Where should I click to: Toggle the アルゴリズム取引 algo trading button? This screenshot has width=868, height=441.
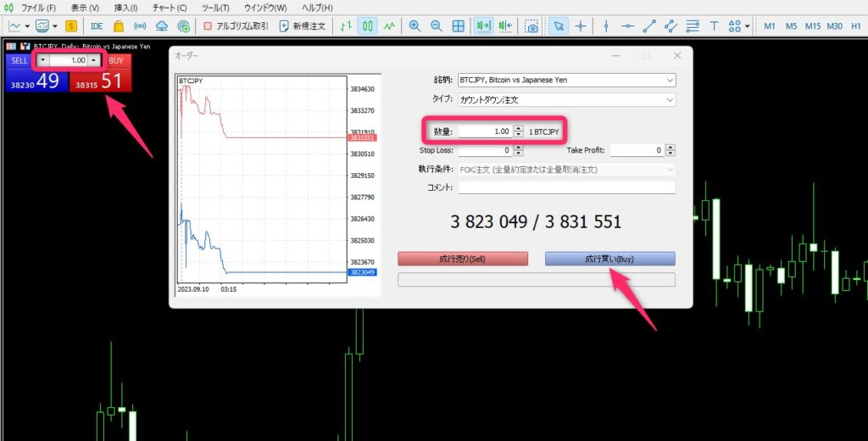[x=236, y=26]
